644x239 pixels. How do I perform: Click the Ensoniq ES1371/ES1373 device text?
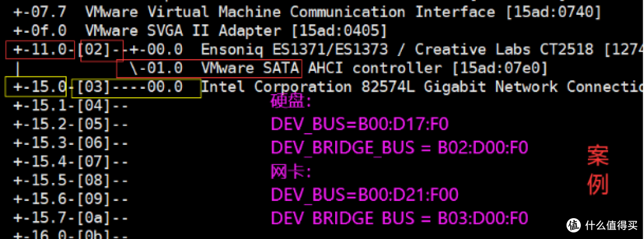pyautogui.click(x=294, y=49)
